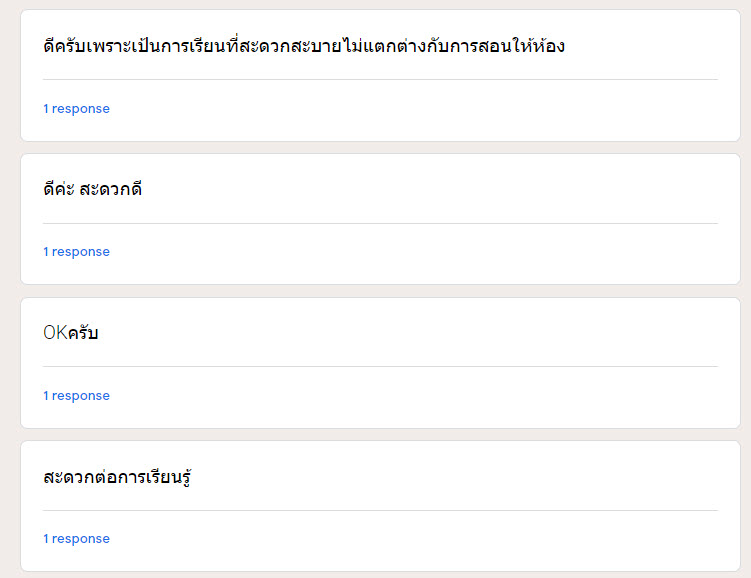
Task: Click the opening word "ดีครับ" of the first answer
Action: click(65, 46)
